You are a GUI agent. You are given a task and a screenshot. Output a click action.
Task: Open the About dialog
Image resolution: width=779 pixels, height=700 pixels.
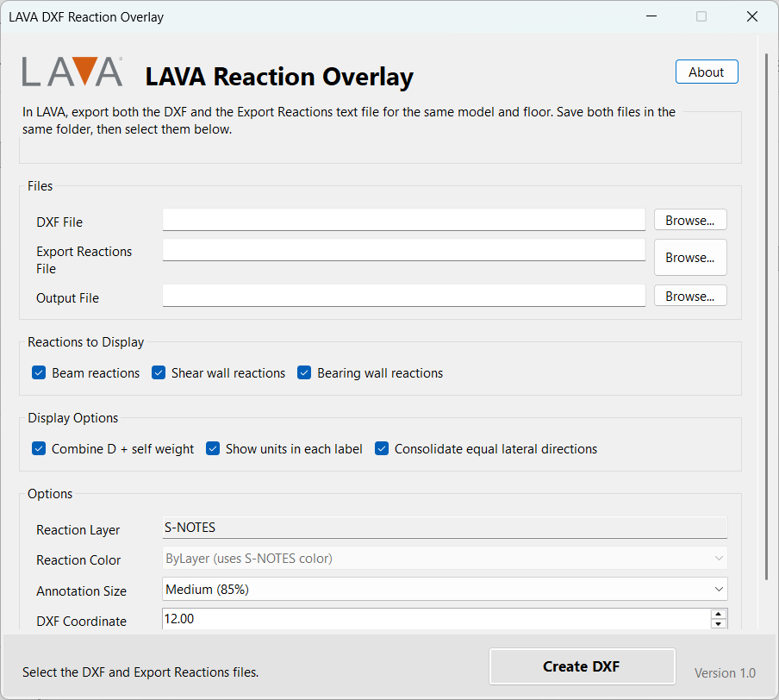point(707,72)
